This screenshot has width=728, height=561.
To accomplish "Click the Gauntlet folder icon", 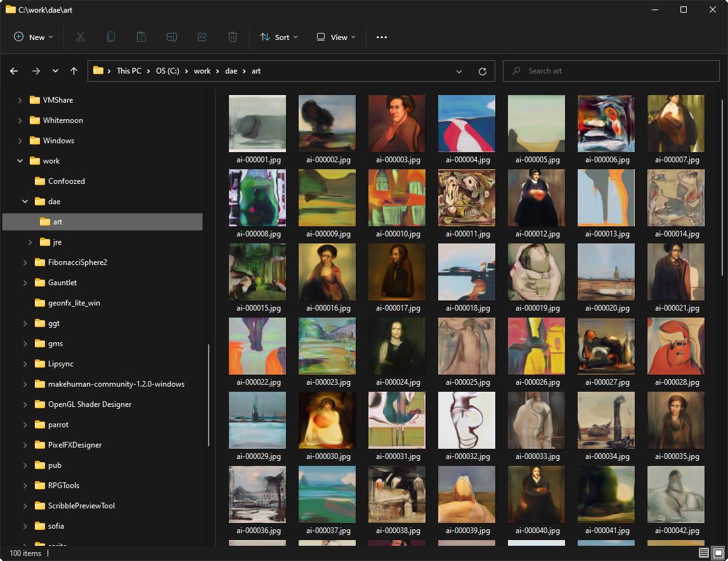I will (x=40, y=283).
